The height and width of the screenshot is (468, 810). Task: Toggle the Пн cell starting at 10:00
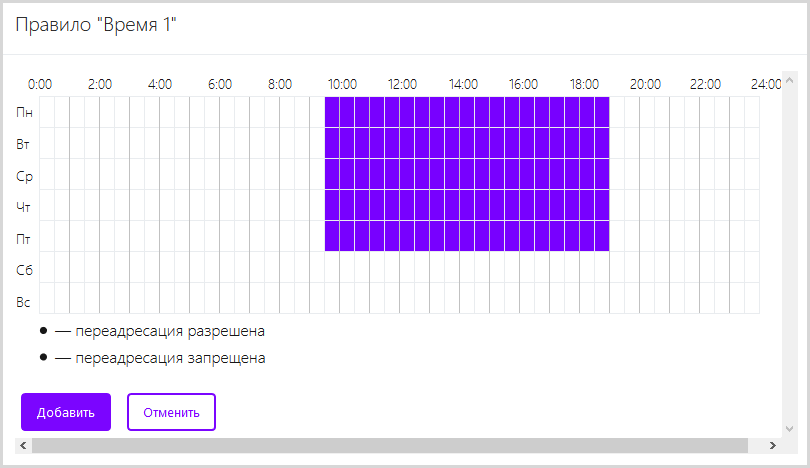coord(347,112)
